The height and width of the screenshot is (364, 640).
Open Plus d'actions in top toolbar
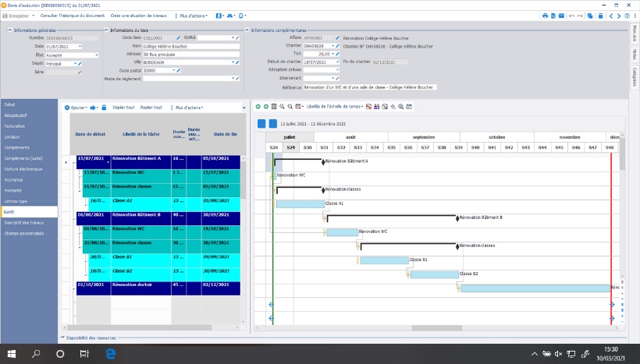pyautogui.click(x=191, y=16)
